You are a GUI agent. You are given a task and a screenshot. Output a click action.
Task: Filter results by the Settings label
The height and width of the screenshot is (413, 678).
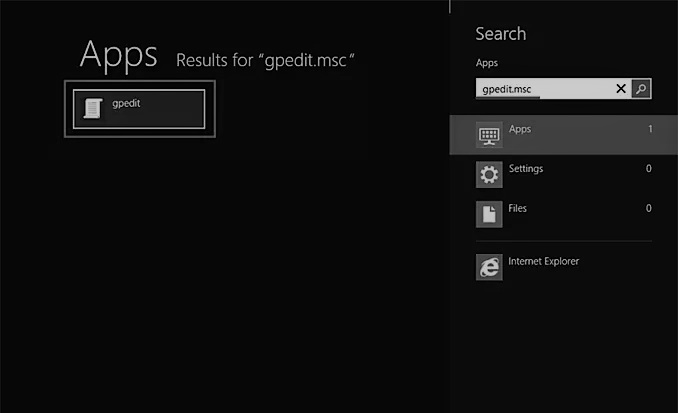(526, 169)
